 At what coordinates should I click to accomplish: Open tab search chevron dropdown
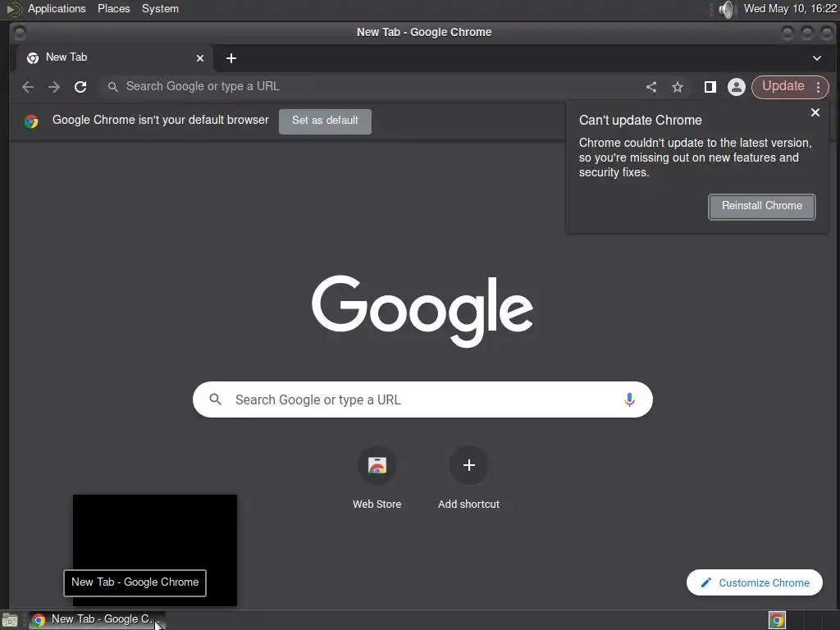pos(816,58)
